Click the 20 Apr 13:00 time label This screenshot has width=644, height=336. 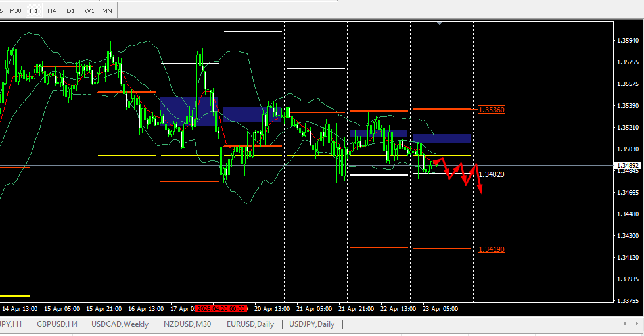[x=272, y=309]
